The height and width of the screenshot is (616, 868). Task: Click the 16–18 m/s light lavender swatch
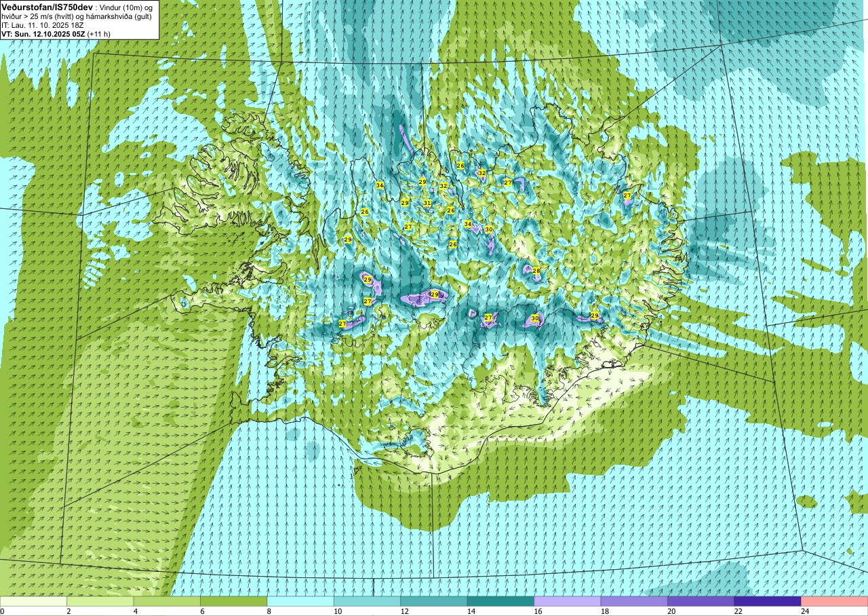[x=568, y=602]
